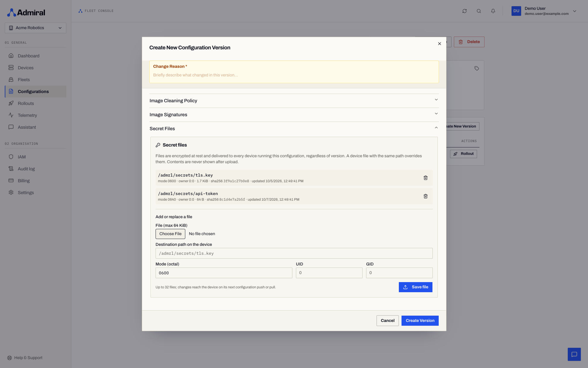Open Rollouts page
Viewport: 588px width, 368px height.
pyautogui.click(x=35, y=103)
